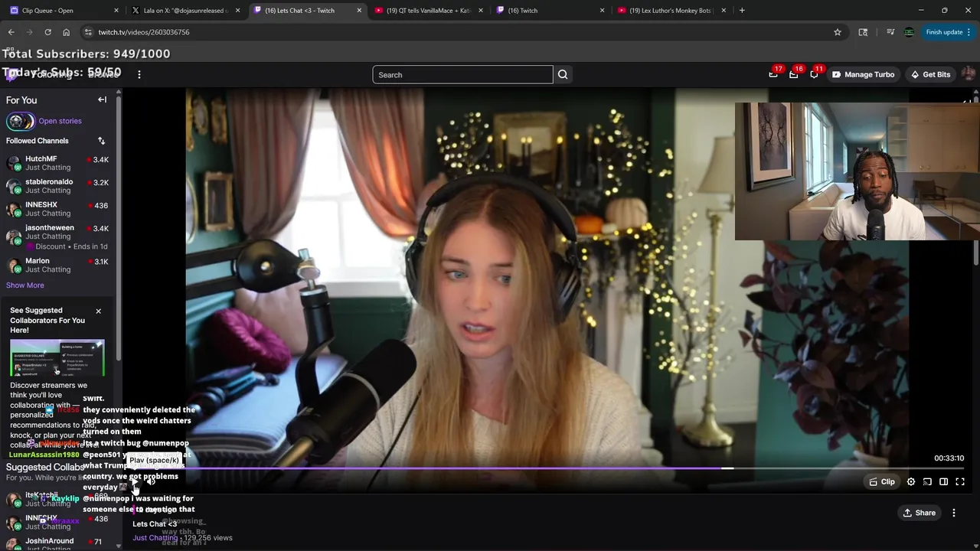Switch to the Lala on X browser tab
The image size is (980, 551).
click(x=186, y=11)
